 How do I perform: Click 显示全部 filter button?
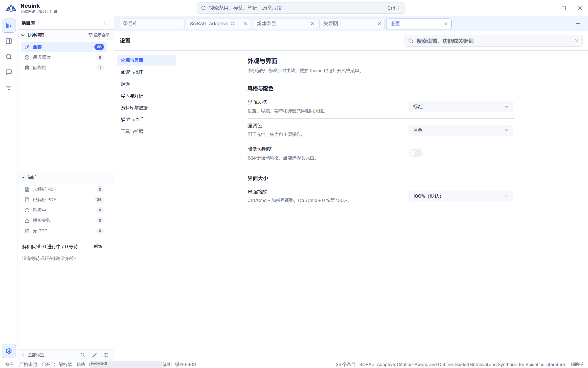click(99, 35)
